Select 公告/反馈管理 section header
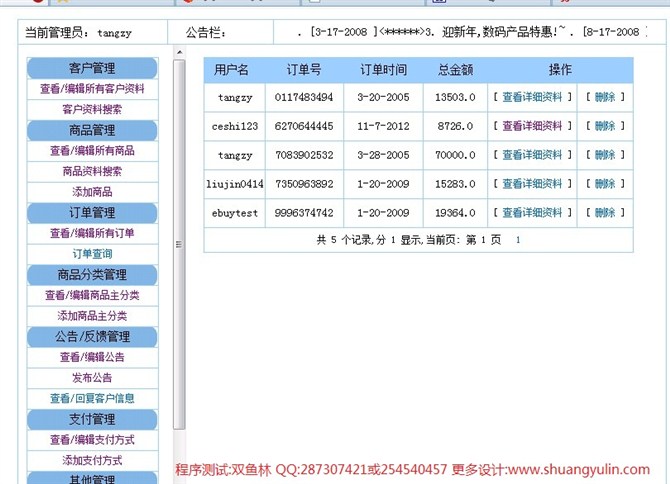The height and width of the screenshot is (484, 670). [x=92, y=337]
